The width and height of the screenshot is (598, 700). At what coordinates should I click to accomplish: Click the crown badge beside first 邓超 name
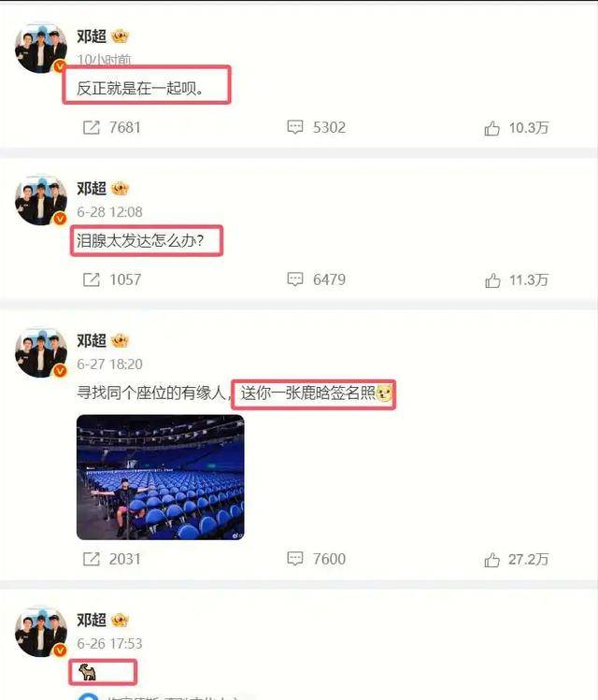[x=120, y=36]
